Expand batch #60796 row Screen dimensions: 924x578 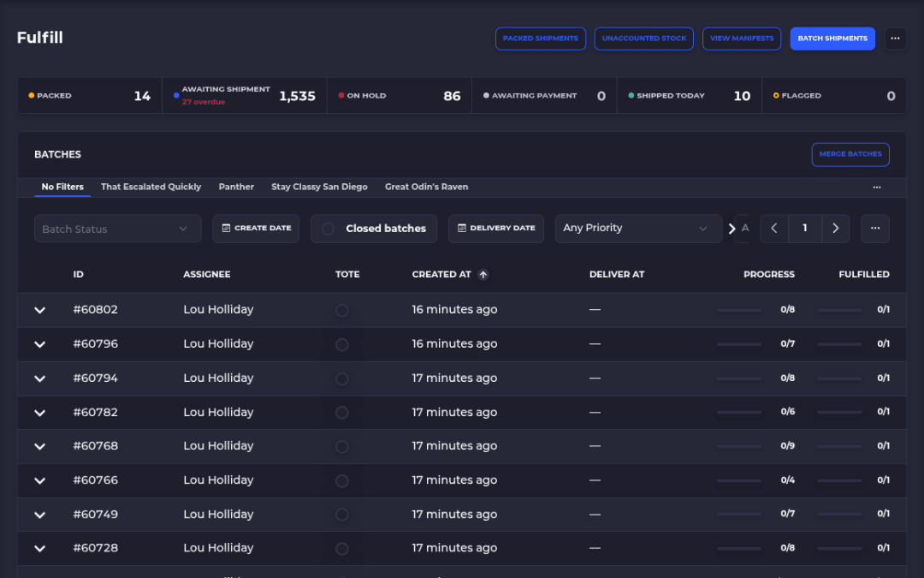pyautogui.click(x=39, y=344)
